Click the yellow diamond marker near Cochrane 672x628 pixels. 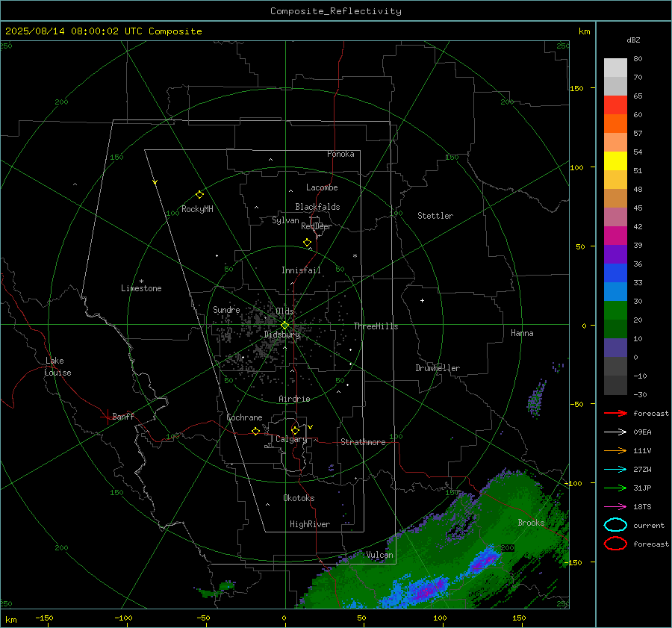click(255, 431)
